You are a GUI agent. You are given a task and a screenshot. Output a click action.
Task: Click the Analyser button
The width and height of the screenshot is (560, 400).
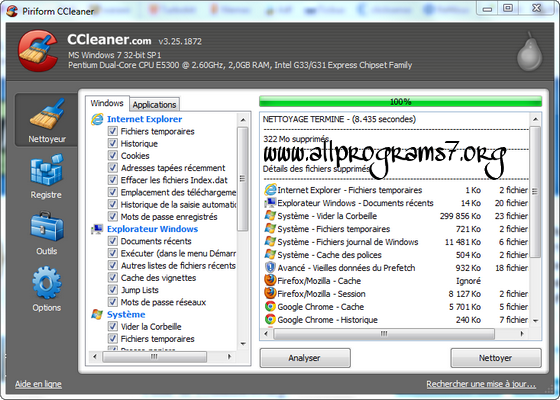(x=305, y=358)
